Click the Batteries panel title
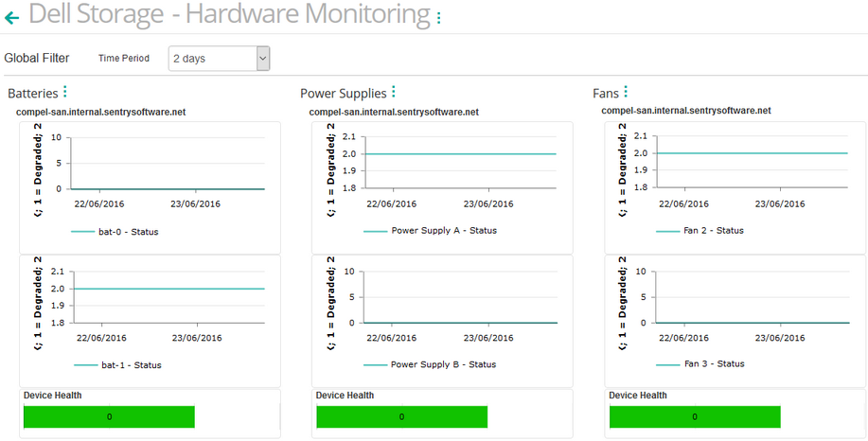The width and height of the screenshot is (868, 441). tap(33, 94)
